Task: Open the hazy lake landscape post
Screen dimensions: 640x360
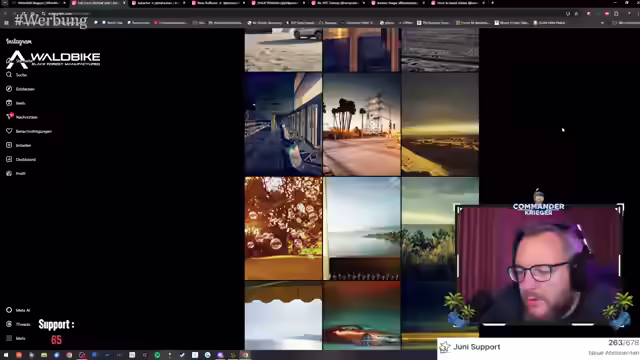Action: pos(362,229)
